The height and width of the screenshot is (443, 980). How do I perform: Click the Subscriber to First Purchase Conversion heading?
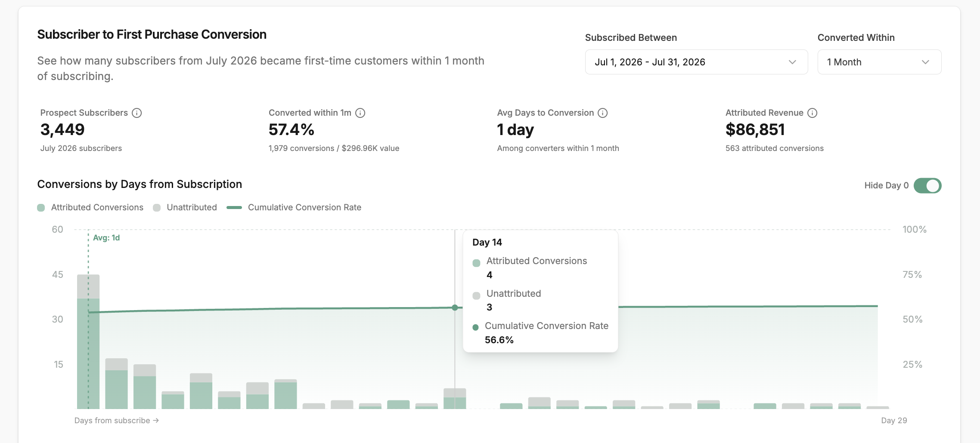click(152, 34)
